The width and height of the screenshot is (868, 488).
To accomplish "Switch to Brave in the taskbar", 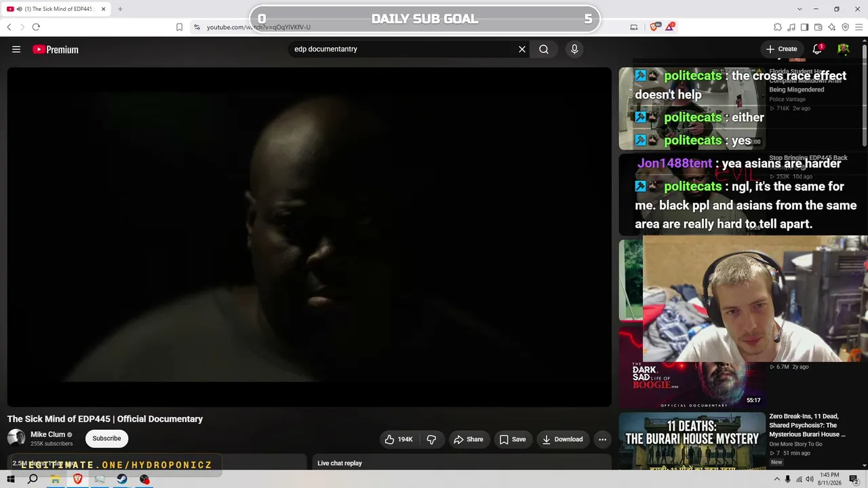I will [x=77, y=479].
